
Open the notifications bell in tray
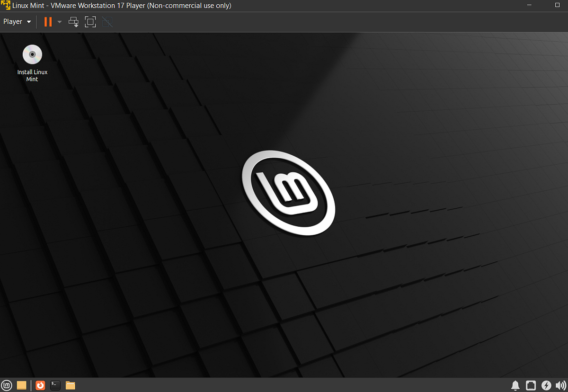[x=515, y=385]
